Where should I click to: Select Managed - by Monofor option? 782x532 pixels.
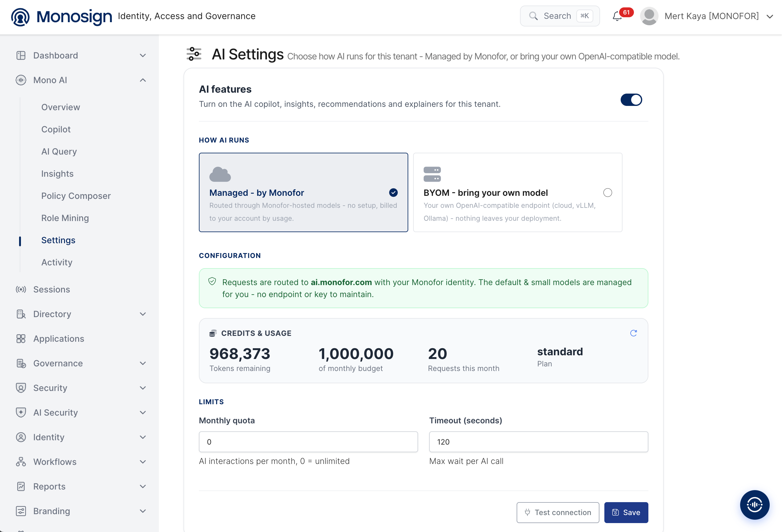[x=303, y=192]
